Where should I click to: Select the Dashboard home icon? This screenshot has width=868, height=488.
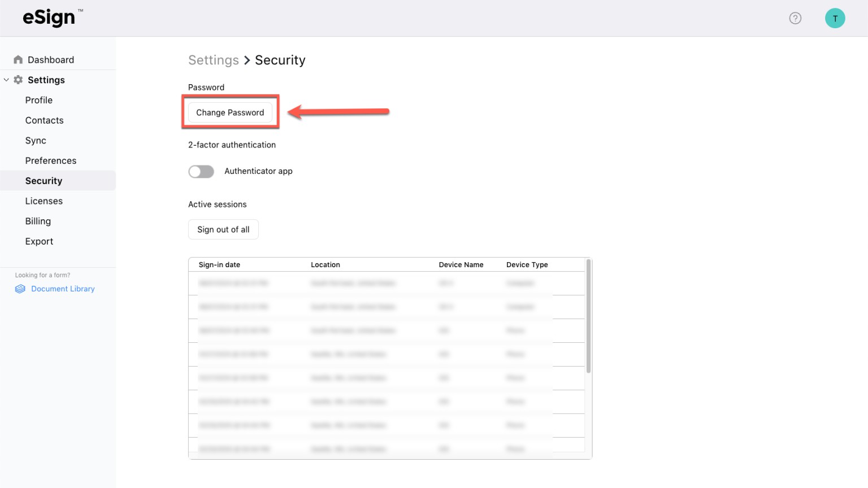[19, 59]
